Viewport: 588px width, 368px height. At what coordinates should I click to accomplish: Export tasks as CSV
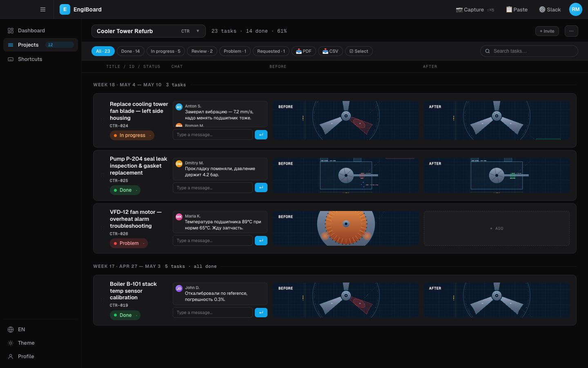click(x=330, y=51)
